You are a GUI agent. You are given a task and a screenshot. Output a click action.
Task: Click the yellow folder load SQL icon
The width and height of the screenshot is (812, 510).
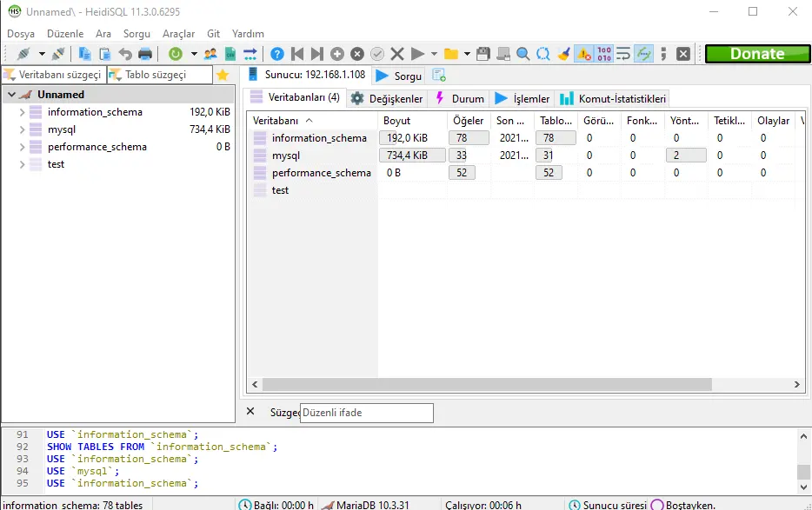click(x=451, y=53)
